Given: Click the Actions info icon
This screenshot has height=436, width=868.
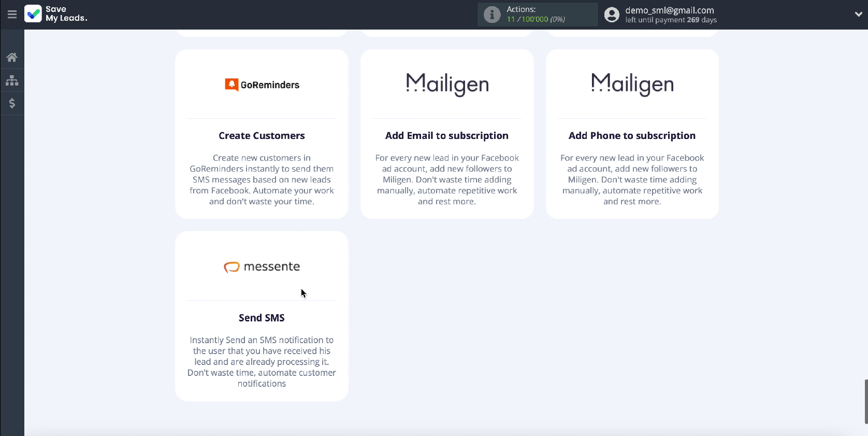Looking at the screenshot, I should pyautogui.click(x=492, y=15).
